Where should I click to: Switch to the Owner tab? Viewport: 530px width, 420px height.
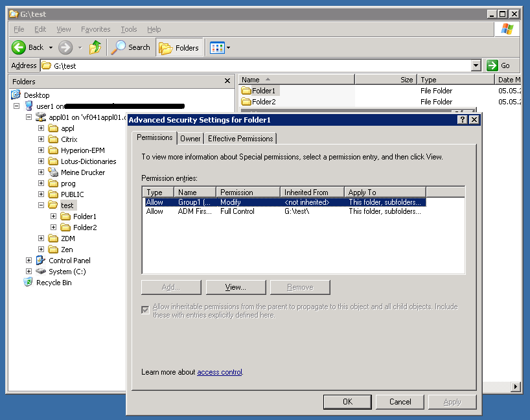[190, 139]
